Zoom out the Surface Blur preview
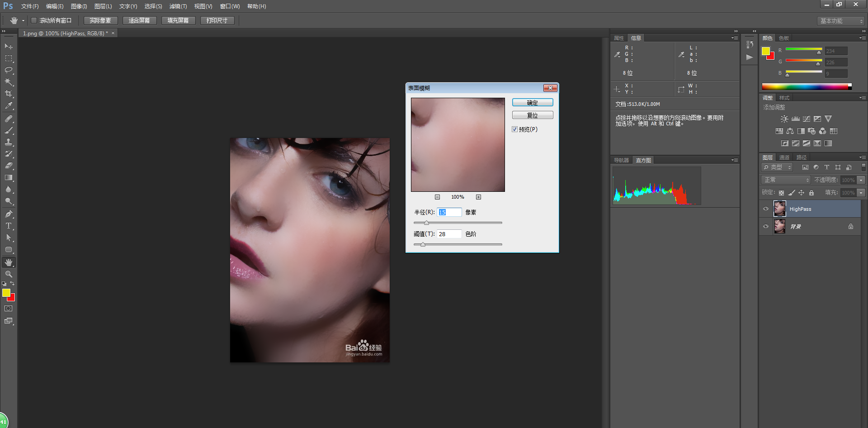 click(437, 197)
